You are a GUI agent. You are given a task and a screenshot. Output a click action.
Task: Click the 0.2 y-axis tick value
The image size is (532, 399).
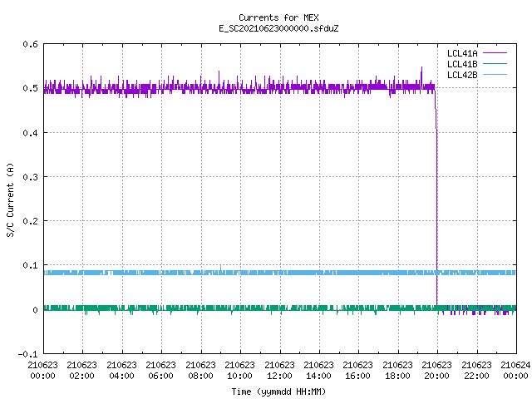(x=30, y=221)
